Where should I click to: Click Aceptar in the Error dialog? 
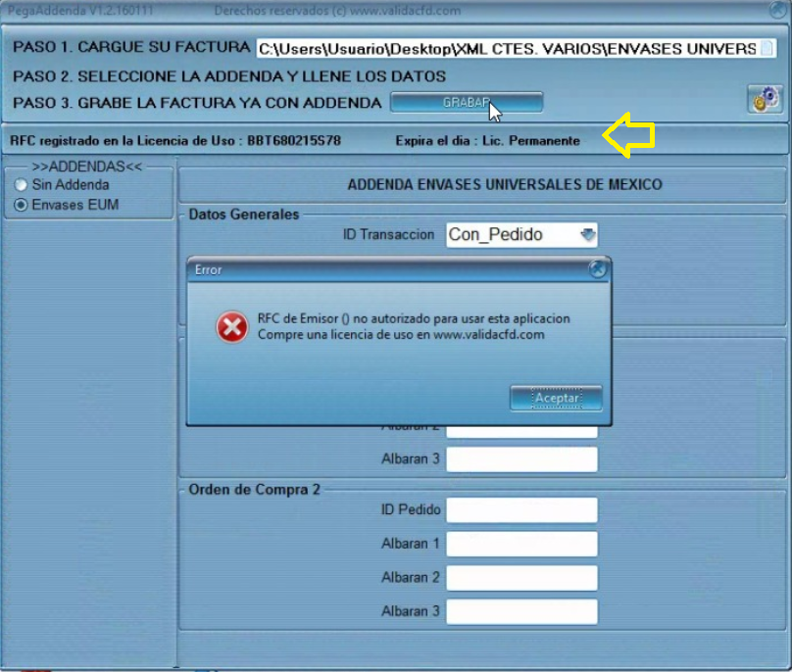pyautogui.click(x=556, y=399)
